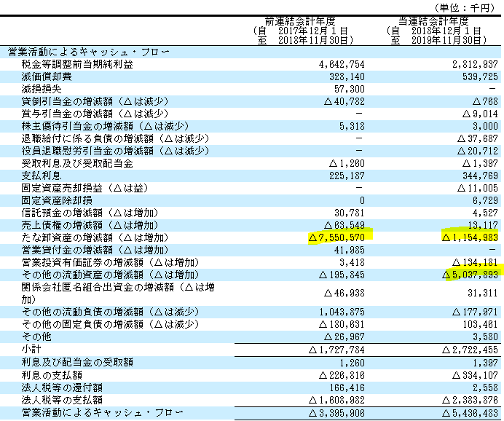Select current-year value 2,812,937
The width and height of the screenshot is (504, 421).
[x=475, y=64]
